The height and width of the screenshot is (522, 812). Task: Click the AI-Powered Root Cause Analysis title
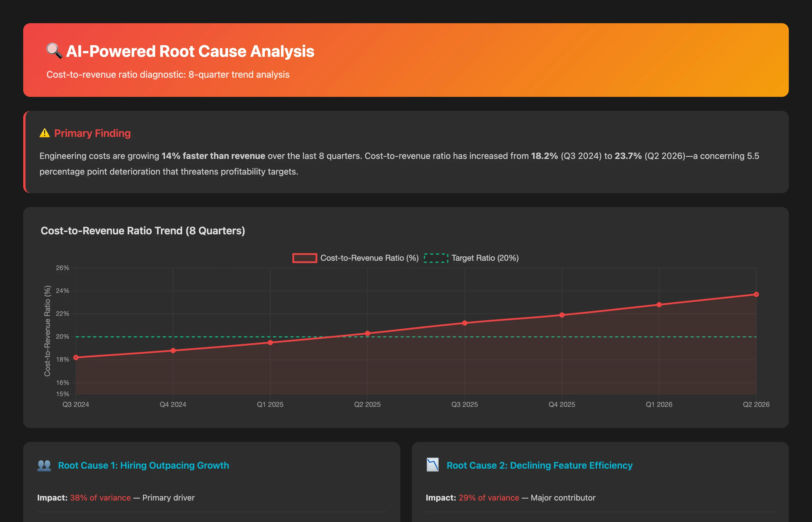[190, 52]
